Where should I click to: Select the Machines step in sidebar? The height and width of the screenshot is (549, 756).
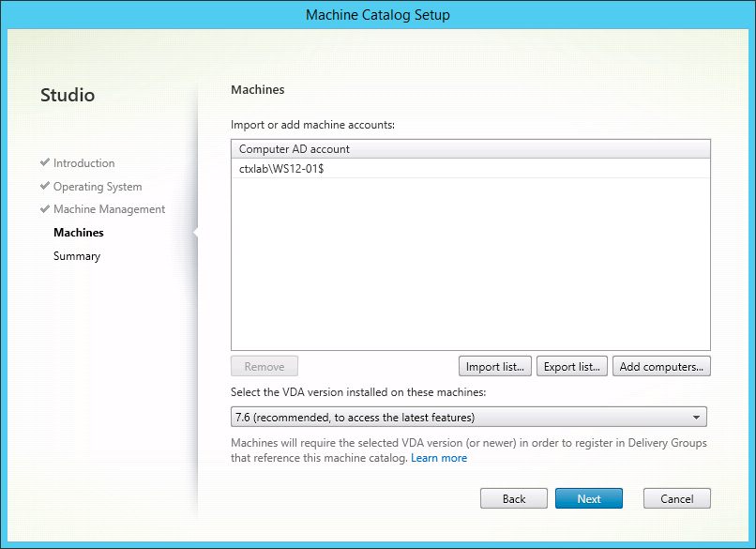click(79, 233)
